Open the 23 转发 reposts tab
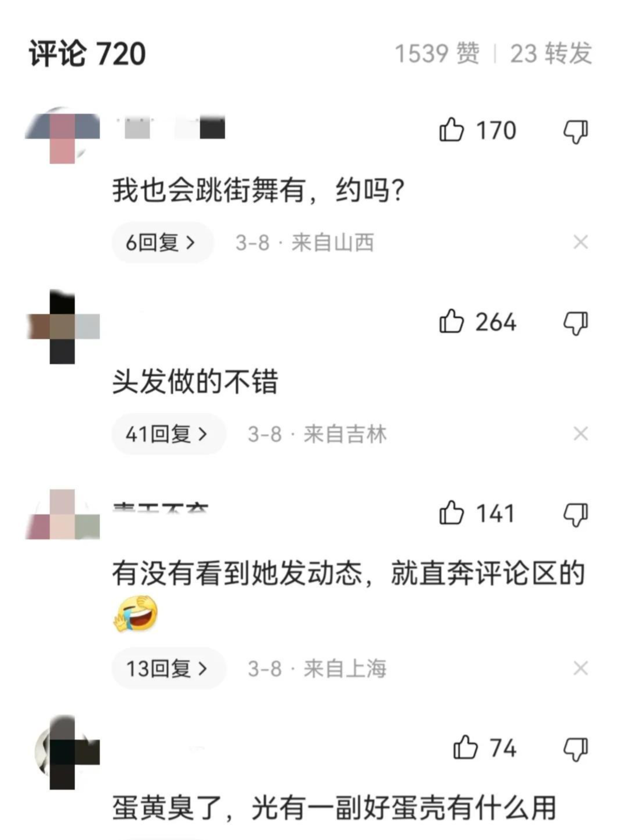The height and width of the screenshot is (840, 628). click(551, 54)
